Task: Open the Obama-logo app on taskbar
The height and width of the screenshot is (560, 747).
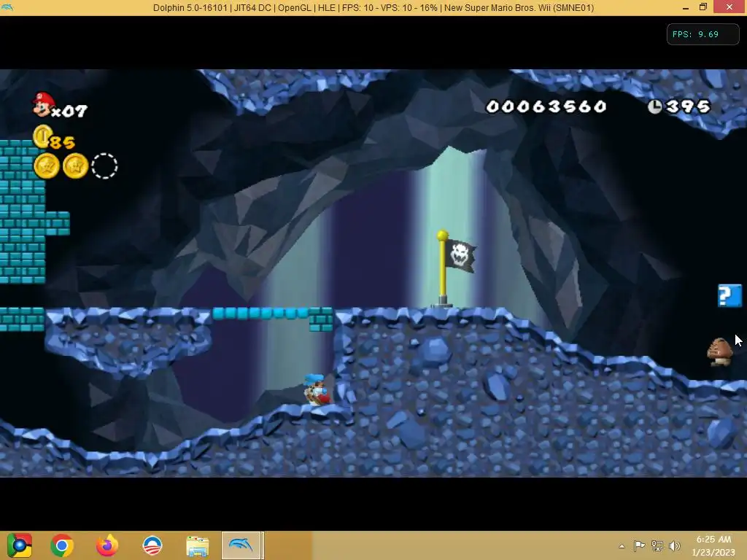Action: pos(152,545)
